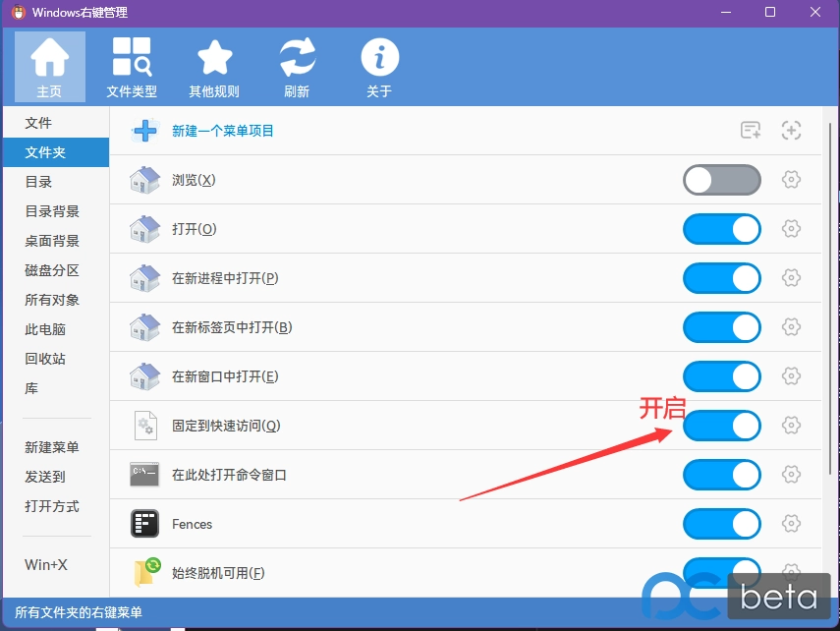
Task: Click the command prompt icon beside 在此处打开命令窗口
Action: point(143,475)
